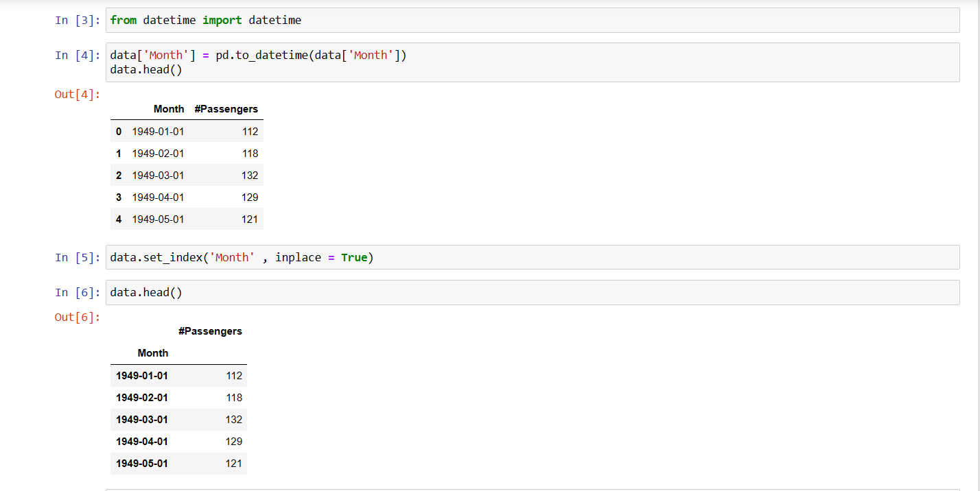The image size is (980, 491).
Task: Click bold 1949-03-01 index in Out[6] table
Action: click(142, 420)
